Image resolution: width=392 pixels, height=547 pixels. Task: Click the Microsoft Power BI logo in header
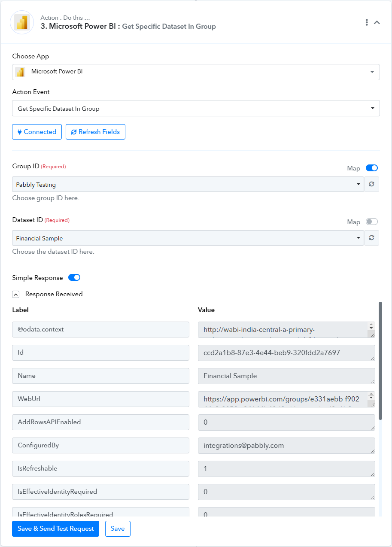(22, 22)
